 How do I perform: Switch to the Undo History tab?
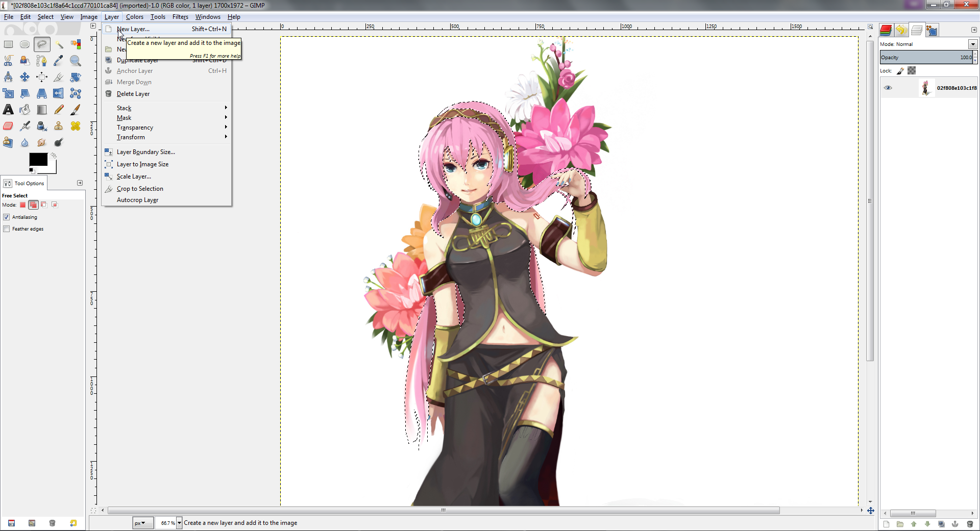coord(901,30)
